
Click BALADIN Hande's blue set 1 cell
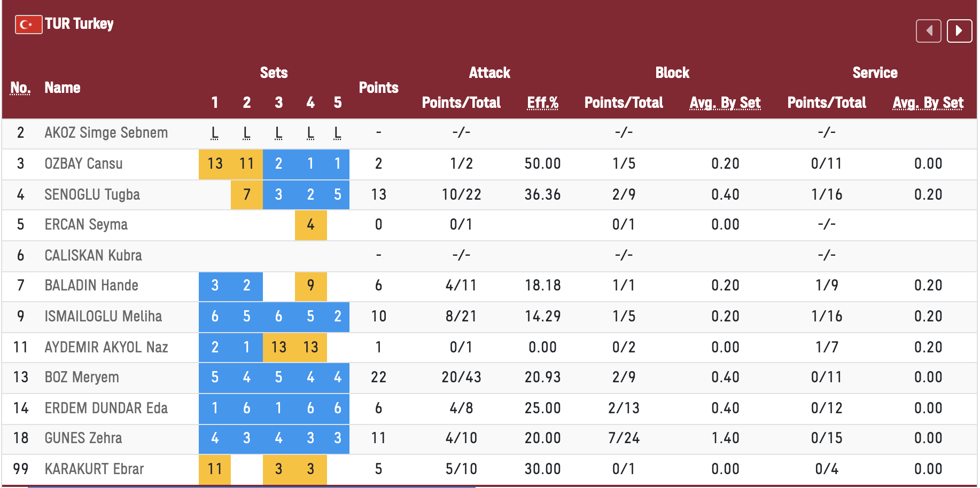click(215, 286)
